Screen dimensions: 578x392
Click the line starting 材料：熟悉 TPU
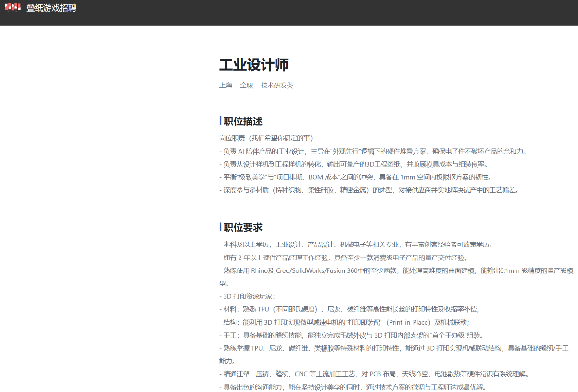[x=349, y=309]
